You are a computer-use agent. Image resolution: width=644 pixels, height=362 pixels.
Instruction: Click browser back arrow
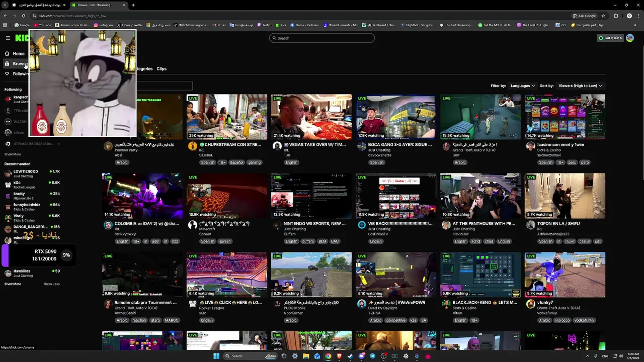pyautogui.click(x=6, y=16)
